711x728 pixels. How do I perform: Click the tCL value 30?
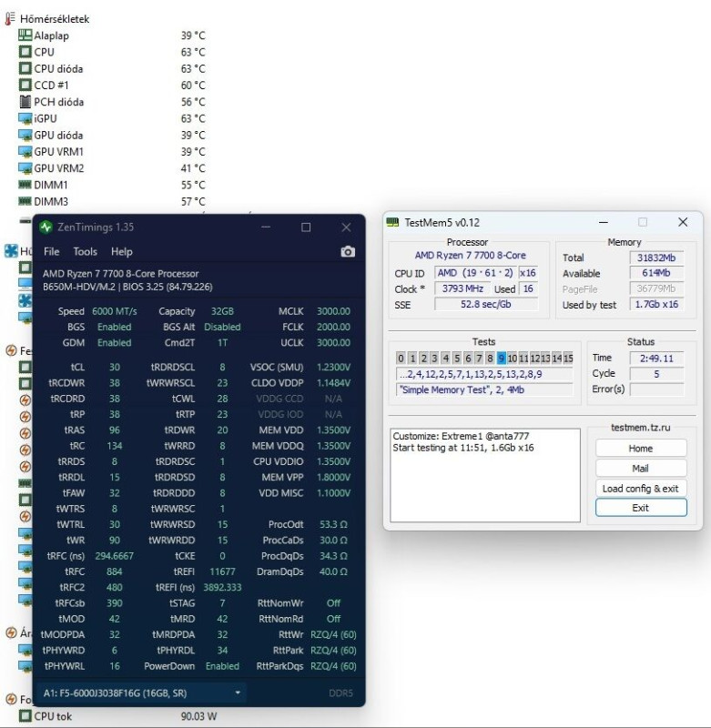114,368
